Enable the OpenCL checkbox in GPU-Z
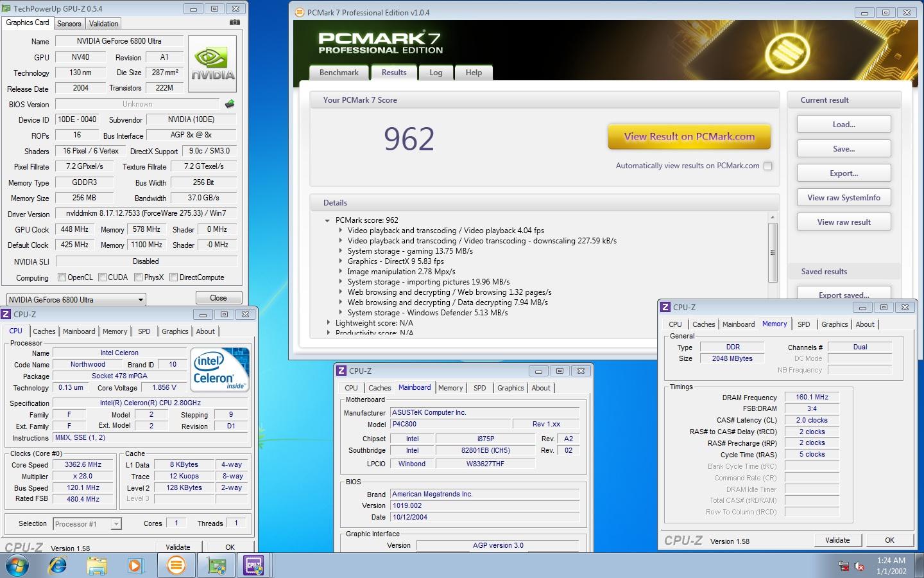The width and height of the screenshot is (924, 578). [x=62, y=277]
